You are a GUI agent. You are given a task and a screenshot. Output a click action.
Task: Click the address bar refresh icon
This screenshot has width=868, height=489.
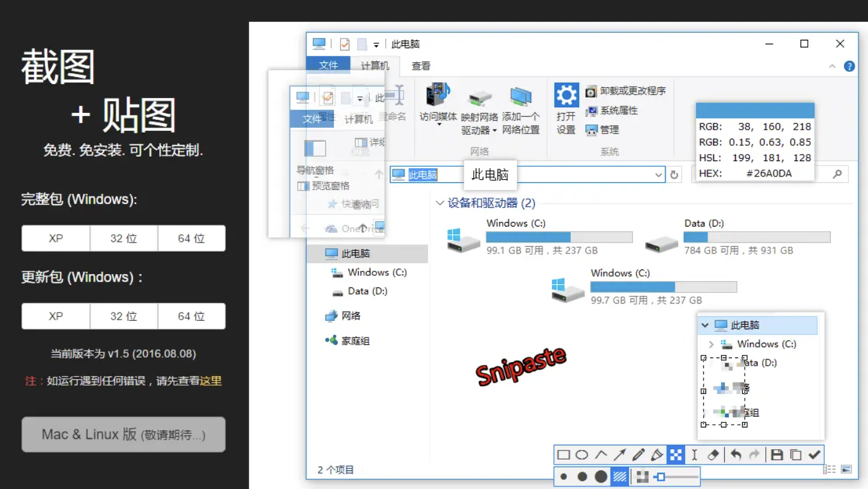[x=674, y=175]
